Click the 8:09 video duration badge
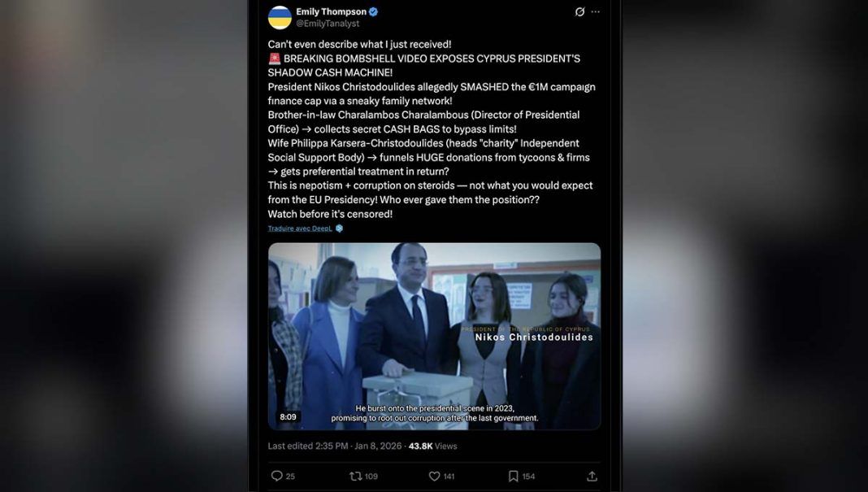 coord(288,416)
